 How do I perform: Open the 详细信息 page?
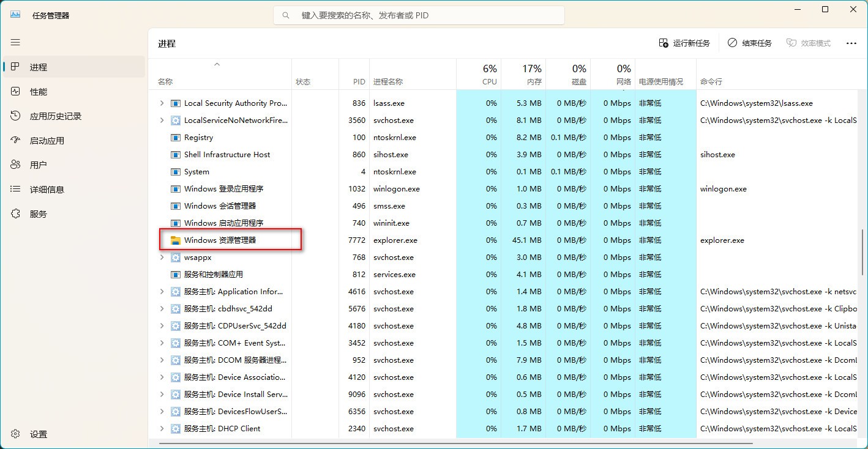(73, 189)
